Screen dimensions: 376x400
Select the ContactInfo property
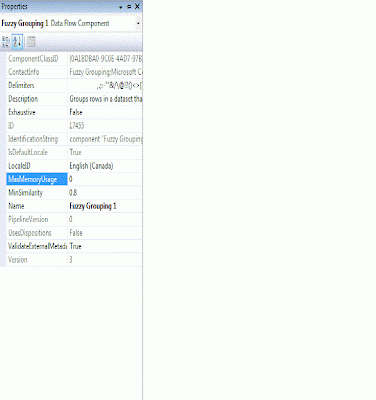23,72
